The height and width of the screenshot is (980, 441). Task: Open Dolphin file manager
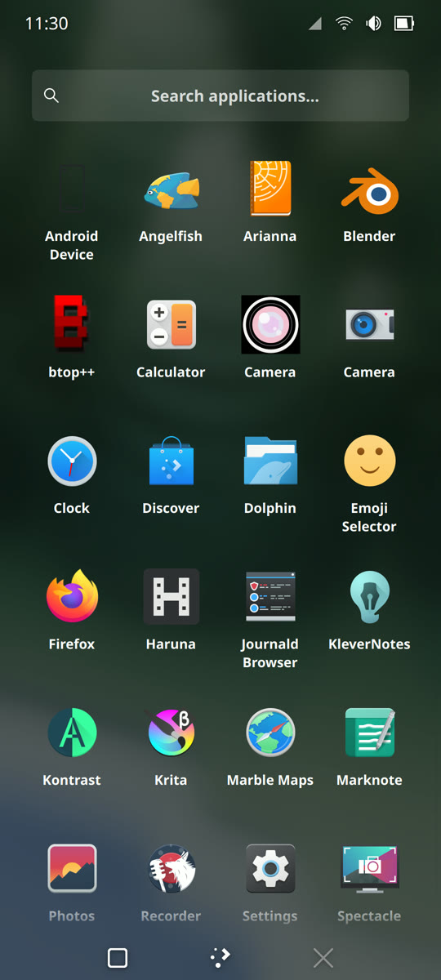pyautogui.click(x=270, y=474)
